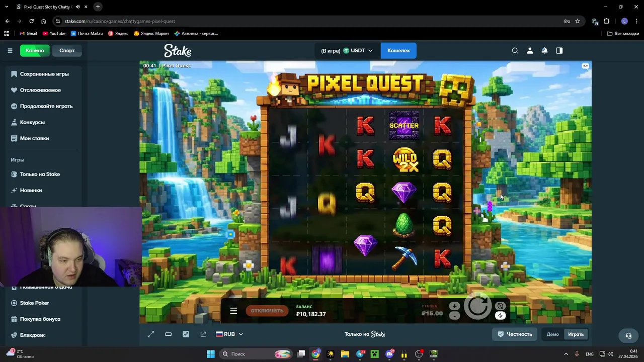Open autoplay settings icon
This screenshot has height=362, width=644.
click(x=500, y=306)
